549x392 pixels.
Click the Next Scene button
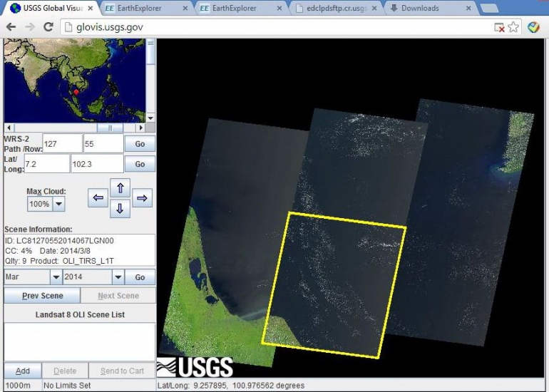click(118, 296)
